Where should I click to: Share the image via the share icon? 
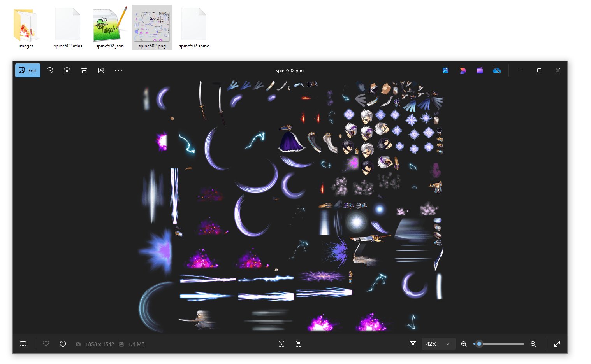click(101, 70)
